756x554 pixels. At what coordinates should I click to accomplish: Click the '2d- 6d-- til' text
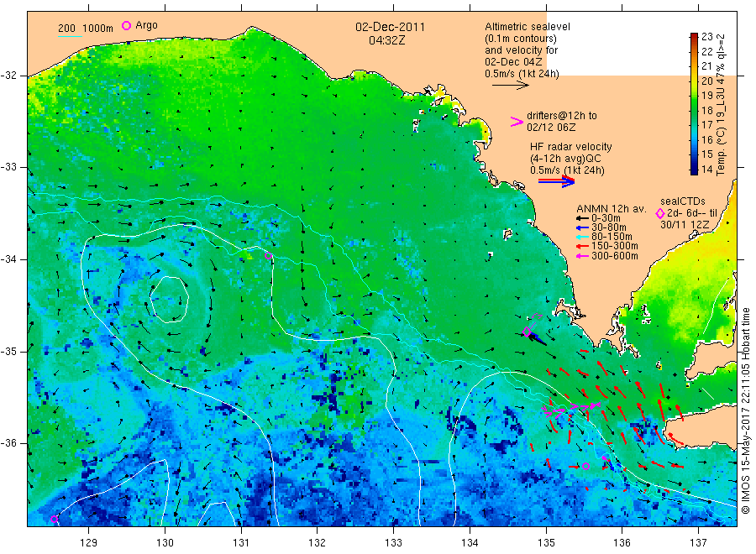pyautogui.click(x=692, y=213)
